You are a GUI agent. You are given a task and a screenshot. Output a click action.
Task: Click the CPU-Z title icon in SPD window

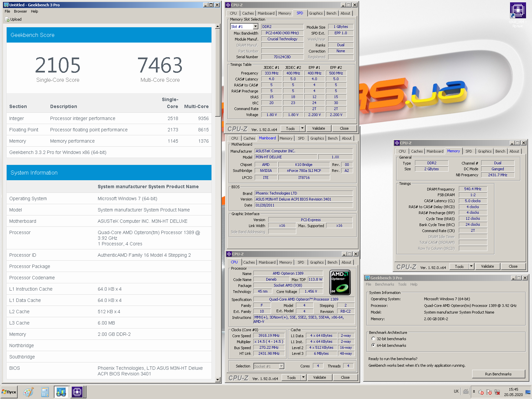[x=228, y=5]
